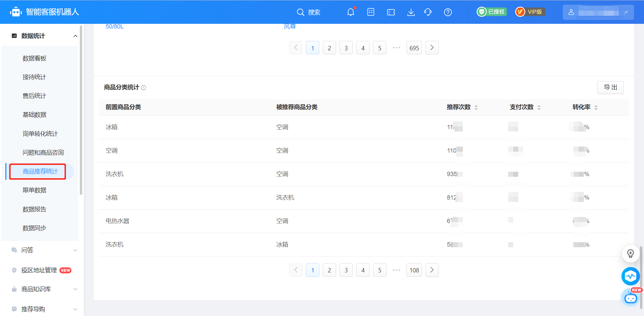Go to page 5 in upper pagination

pyautogui.click(x=380, y=48)
